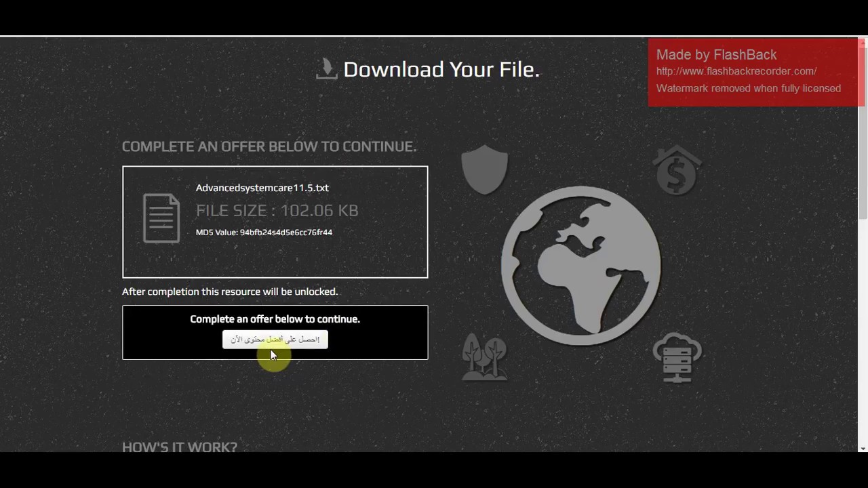Click 'After completion this resource will be unlocked' text
868x488 pixels.
coord(230,291)
